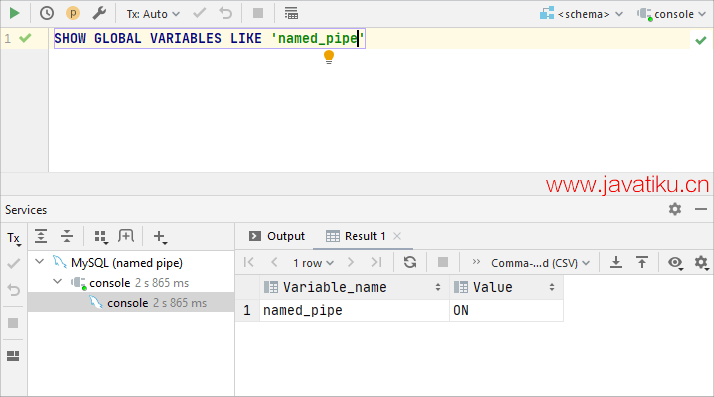Select the ON value cell

(x=506, y=310)
